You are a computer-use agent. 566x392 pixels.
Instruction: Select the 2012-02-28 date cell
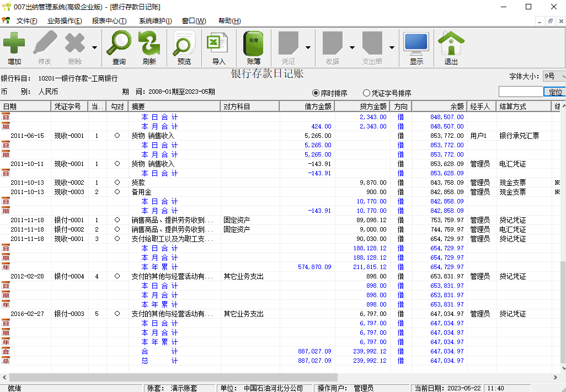[27, 276]
